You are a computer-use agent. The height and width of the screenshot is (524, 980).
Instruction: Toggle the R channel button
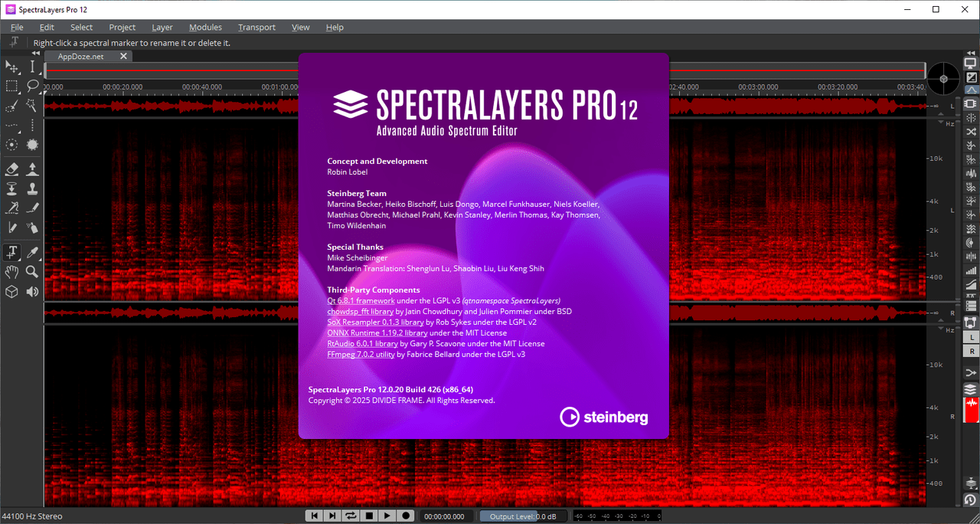pyautogui.click(x=971, y=350)
